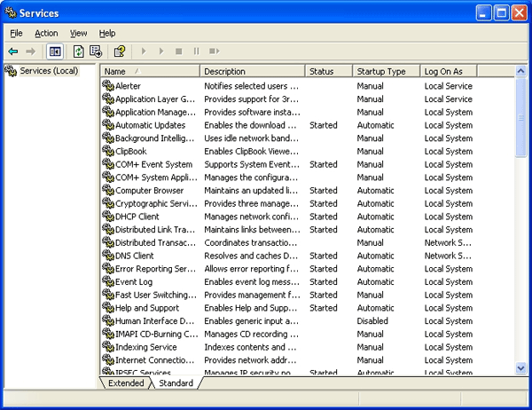The height and width of the screenshot is (410, 532).
Task: Switch to the Extended tab
Action: click(126, 383)
